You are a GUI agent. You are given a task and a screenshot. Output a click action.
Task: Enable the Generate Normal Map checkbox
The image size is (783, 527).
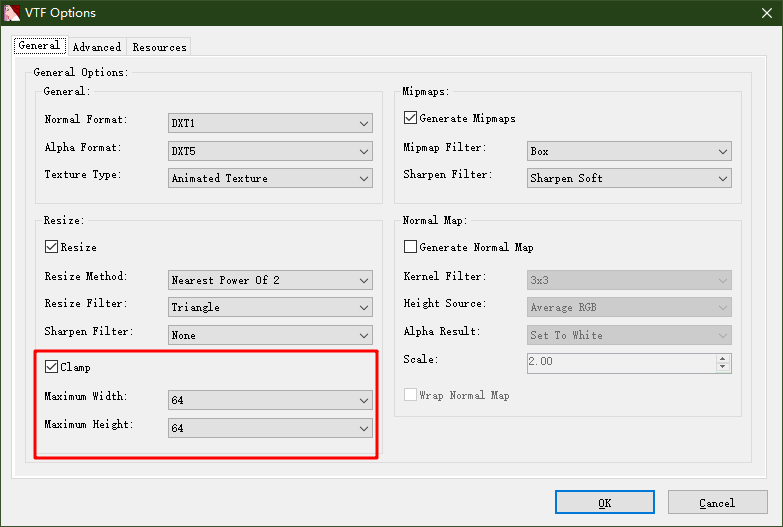(410, 247)
